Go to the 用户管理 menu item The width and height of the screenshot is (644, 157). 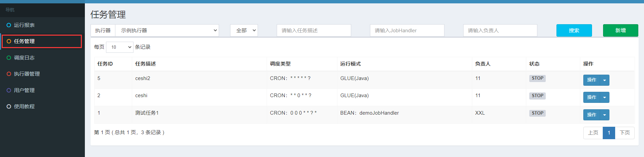[24, 90]
